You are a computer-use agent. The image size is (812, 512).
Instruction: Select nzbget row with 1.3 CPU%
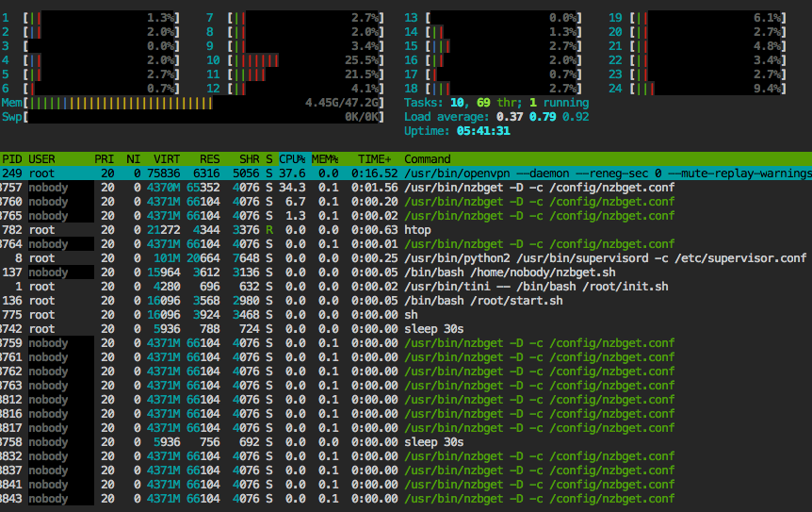[406, 216]
